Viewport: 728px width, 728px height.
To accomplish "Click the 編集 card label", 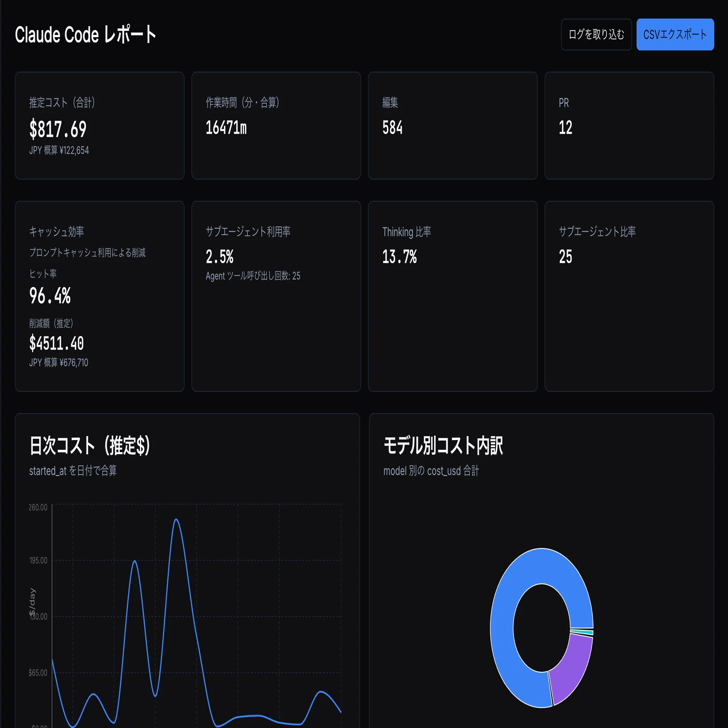I will (390, 103).
